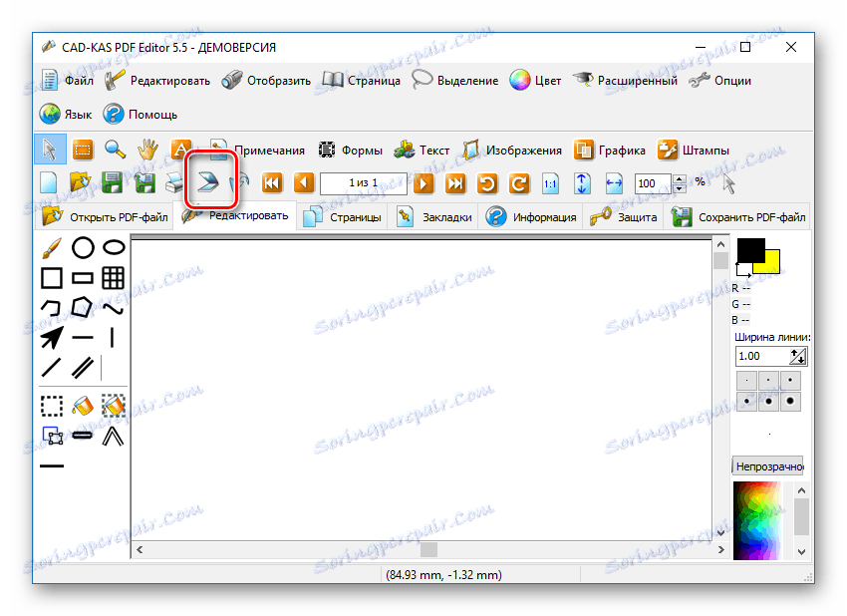Choose the orange rectangular selection tool
Image resolution: width=847 pixels, height=616 pixels.
[x=83, y=150]
